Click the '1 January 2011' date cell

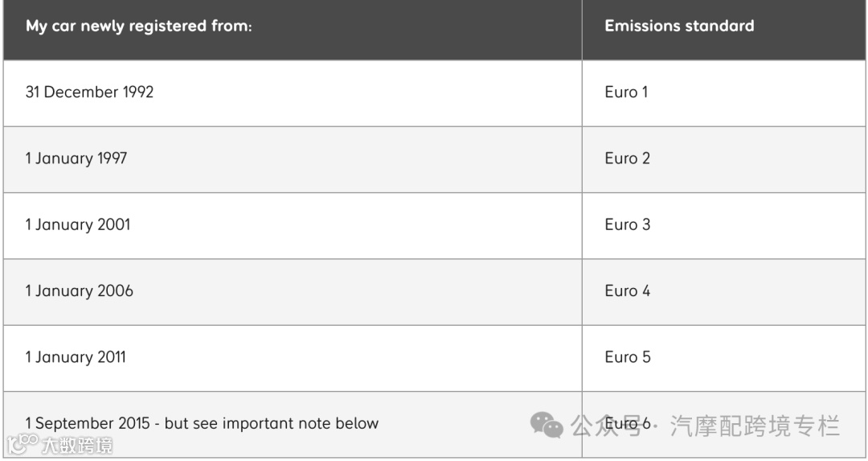coord(76,357)
